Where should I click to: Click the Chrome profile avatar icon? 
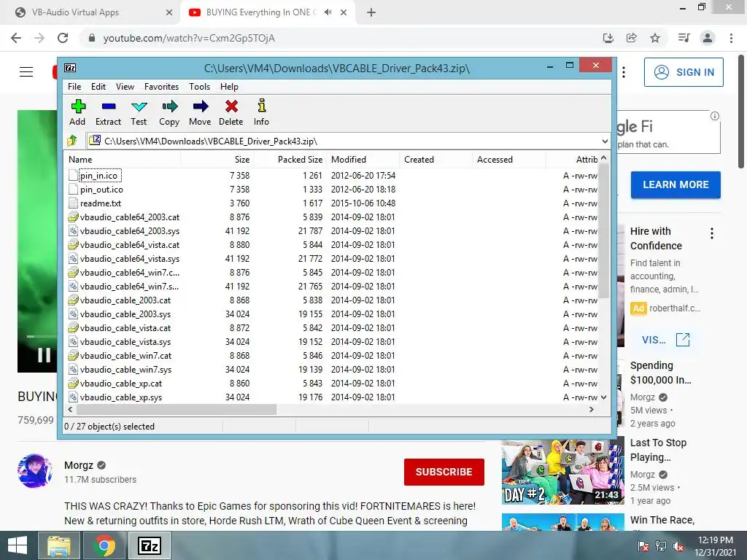pos(708,38)
